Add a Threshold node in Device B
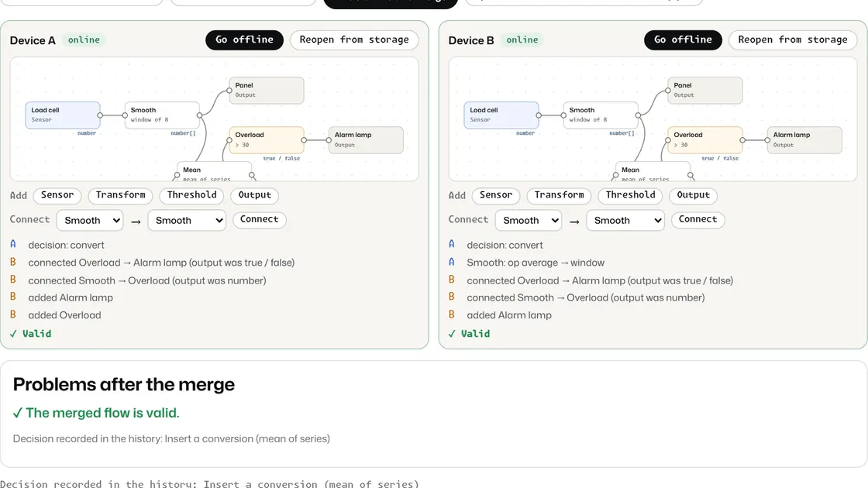 pyautogui.click(x=630, y=195)
